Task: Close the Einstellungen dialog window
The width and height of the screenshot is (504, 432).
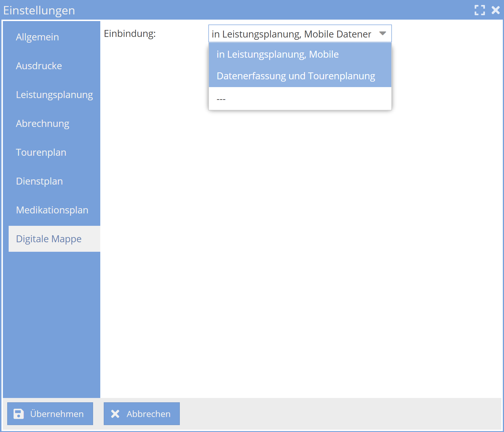Action: pyautogui.click(x=496, y=10)
